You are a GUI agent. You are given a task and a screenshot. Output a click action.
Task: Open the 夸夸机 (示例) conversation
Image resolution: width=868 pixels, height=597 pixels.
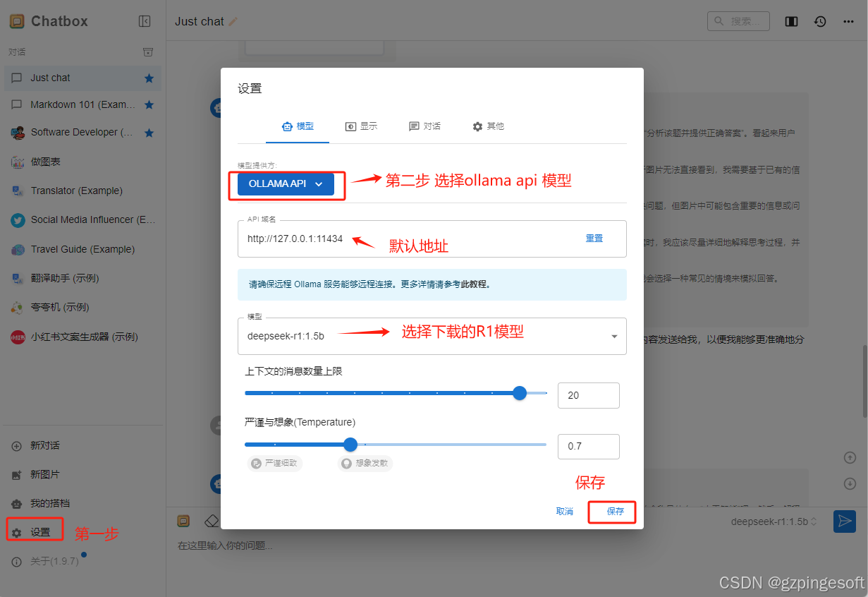point(83,307)
